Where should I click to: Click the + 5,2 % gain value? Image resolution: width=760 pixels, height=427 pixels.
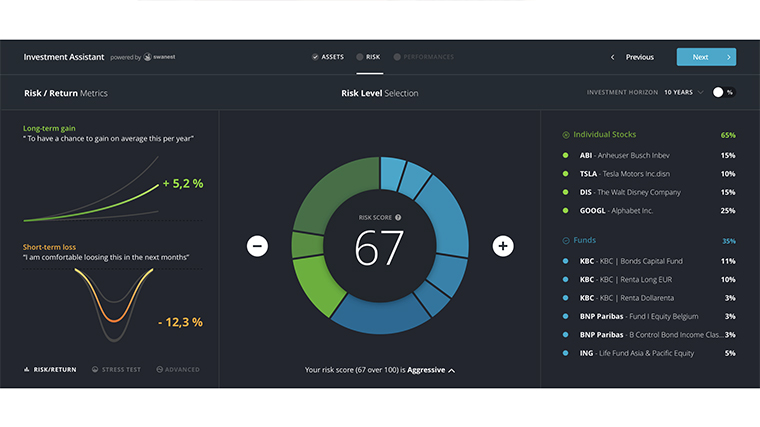[183, 184]
